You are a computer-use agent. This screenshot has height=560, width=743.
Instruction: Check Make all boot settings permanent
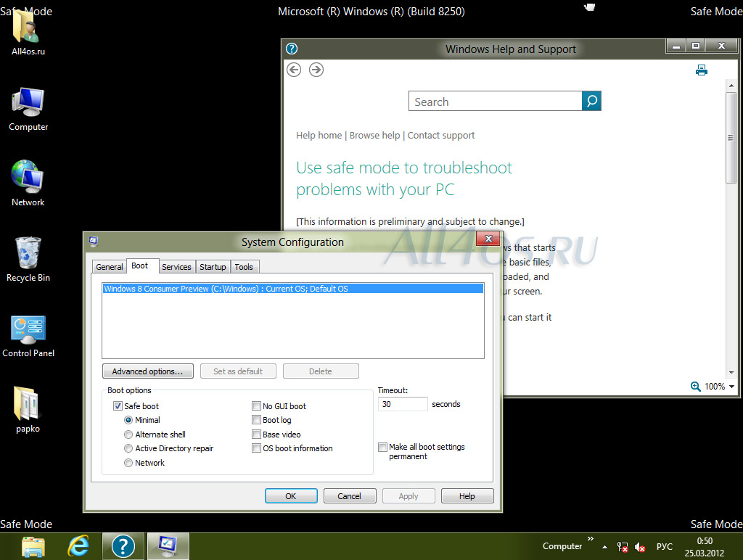click(x=382, y=448)
